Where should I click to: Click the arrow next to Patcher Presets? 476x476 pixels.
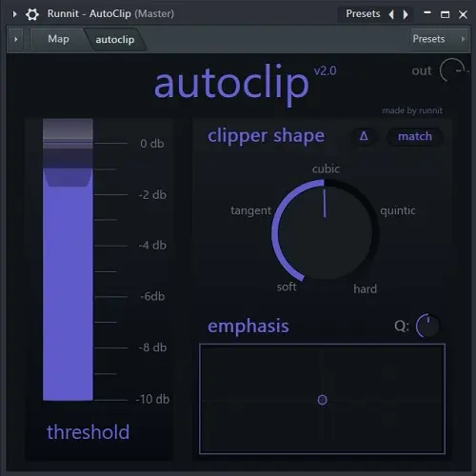[463, 39]
